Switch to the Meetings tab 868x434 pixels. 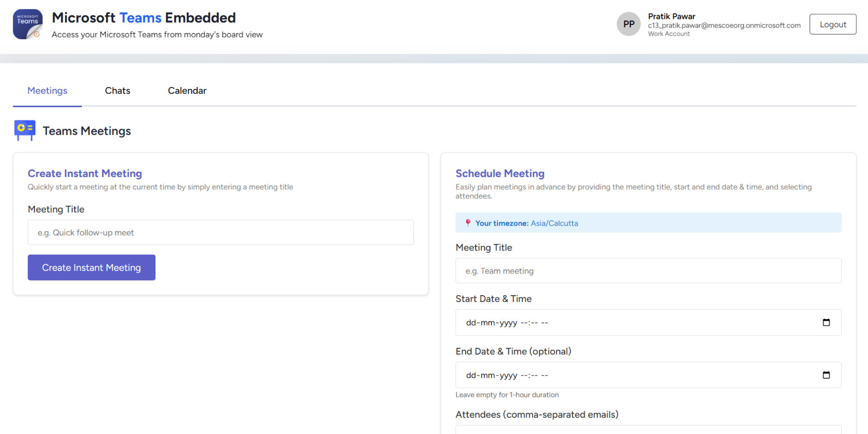47,91
